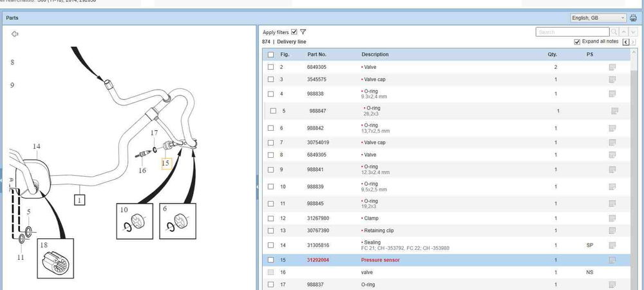
Task: Open note icon for Sealing row
Action: pyautogui.click(x=612, y=245)
